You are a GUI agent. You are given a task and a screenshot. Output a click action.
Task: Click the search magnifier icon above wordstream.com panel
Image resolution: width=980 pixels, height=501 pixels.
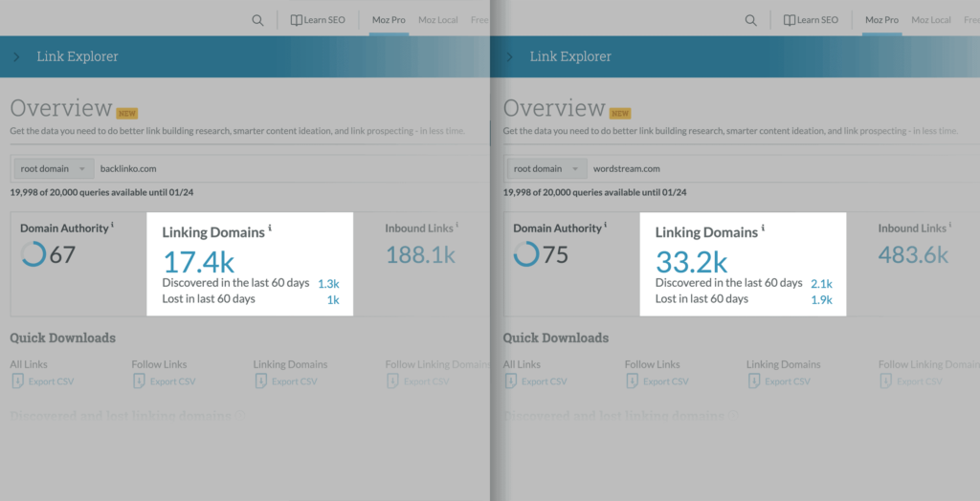coord(750,20)
